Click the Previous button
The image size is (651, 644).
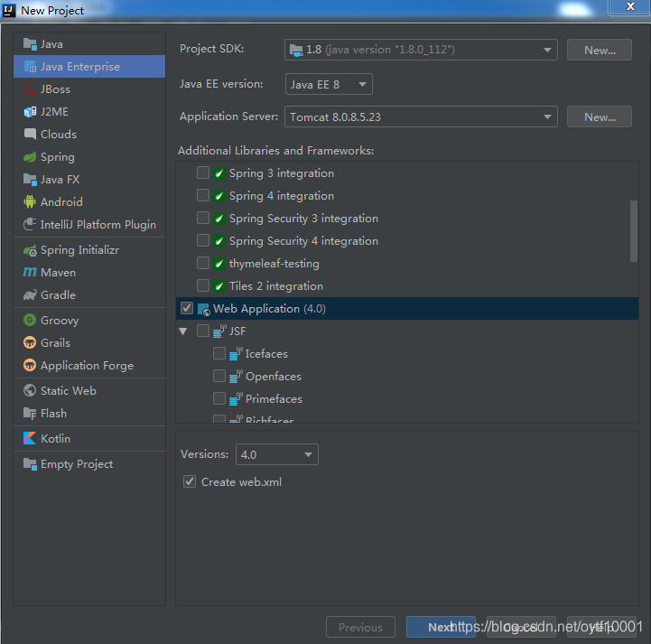(360, 627)
